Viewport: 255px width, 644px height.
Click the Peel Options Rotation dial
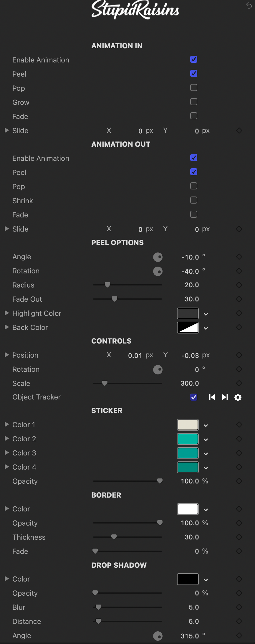pyautogui.click(x=158, y=271)
